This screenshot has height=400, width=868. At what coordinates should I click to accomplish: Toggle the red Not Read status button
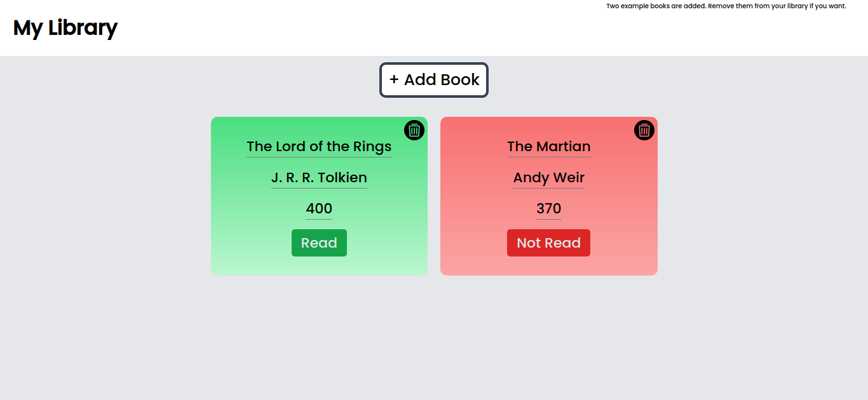point(548,243)
